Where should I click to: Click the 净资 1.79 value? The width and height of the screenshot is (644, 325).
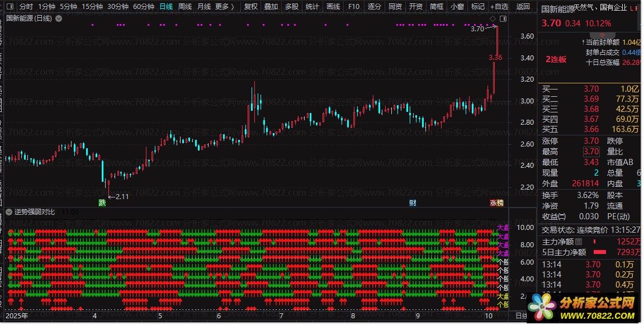coord(591,206)
